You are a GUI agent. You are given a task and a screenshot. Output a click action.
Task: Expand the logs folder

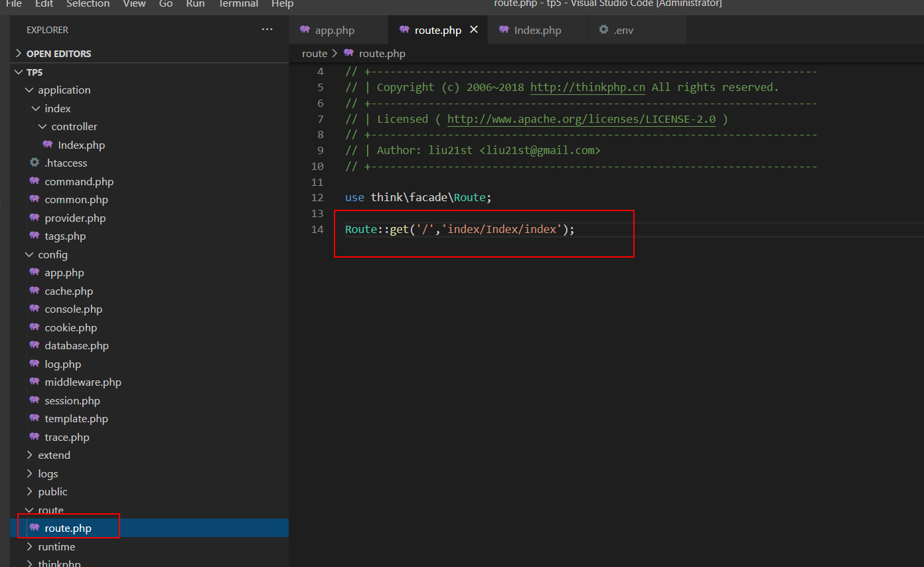(x=29, y=473)
